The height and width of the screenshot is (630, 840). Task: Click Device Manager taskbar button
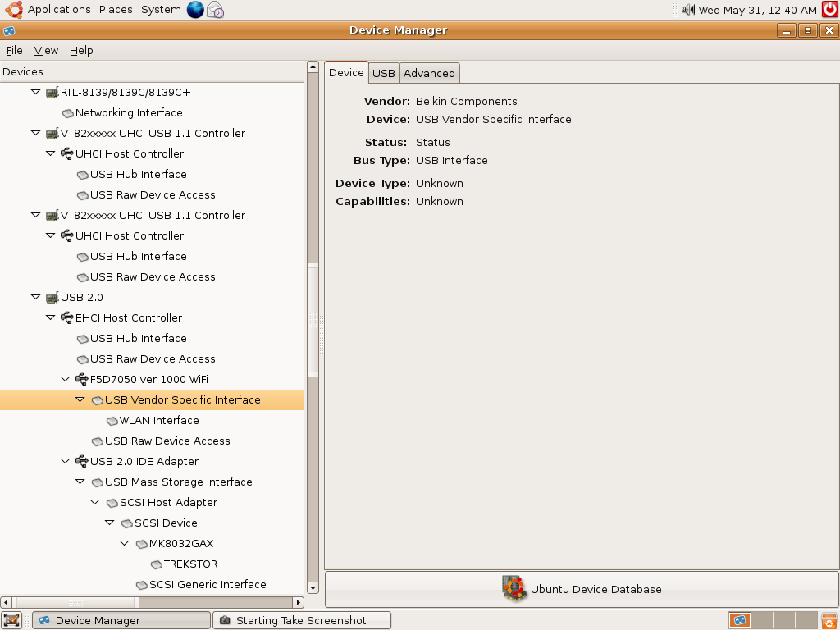tap(121, 620)
